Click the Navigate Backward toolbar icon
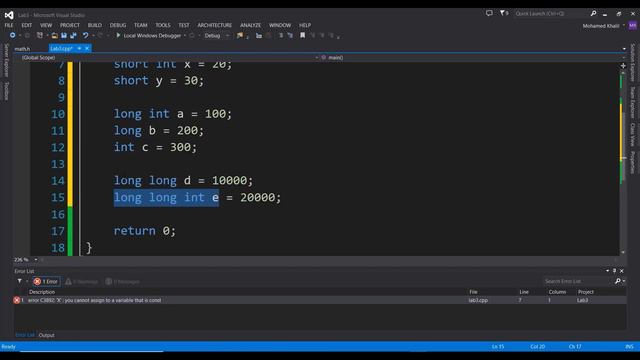This screenshot has height=360, width=640. point(13,36)
